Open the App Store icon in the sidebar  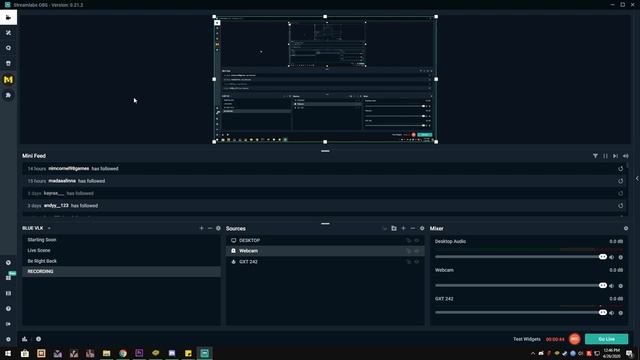(8, 48)
